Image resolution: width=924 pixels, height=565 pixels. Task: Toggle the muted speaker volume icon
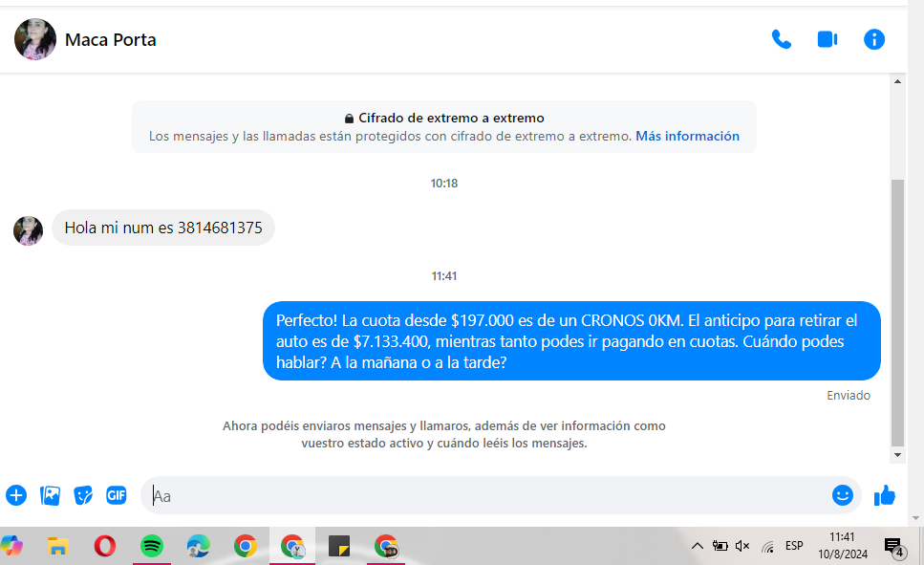tap(743, 546)
